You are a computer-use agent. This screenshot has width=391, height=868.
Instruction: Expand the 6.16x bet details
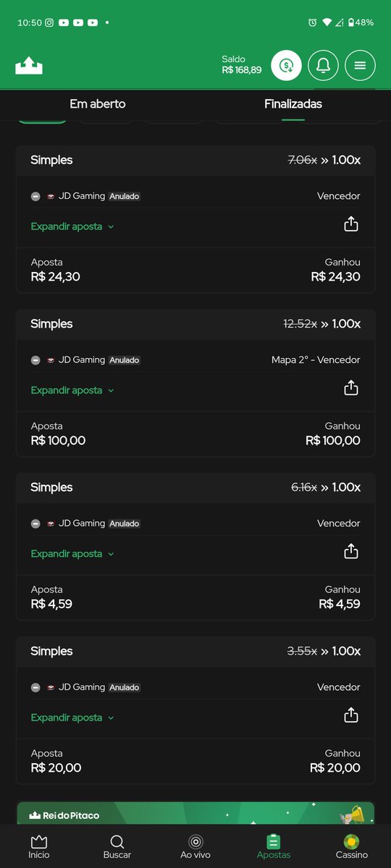72,553
